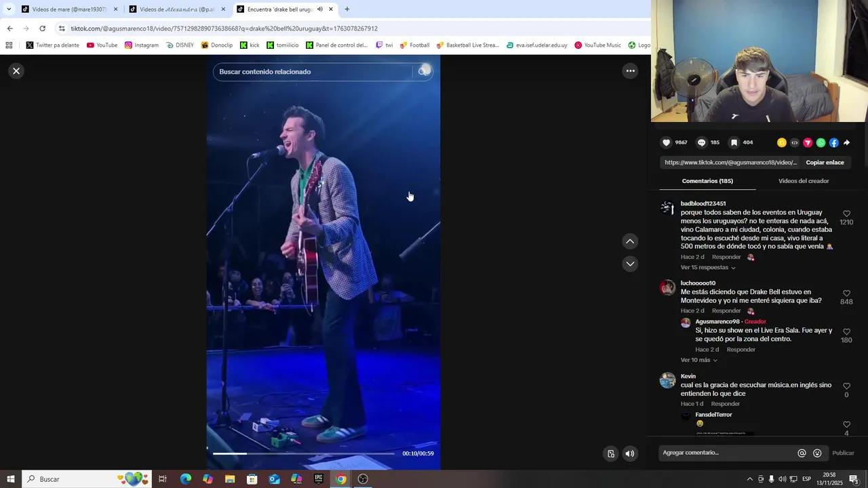Seek the video progress bar
This screenshot has width=868, height=488.
point(303,453)
